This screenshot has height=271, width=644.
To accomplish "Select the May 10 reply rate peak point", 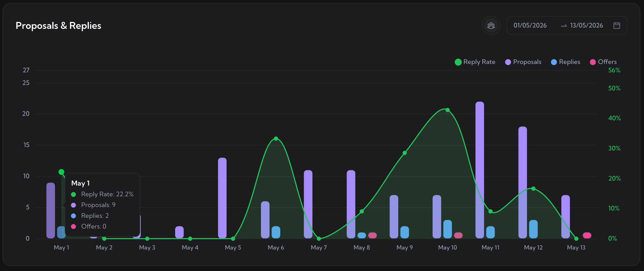I will tap(448, 110).
